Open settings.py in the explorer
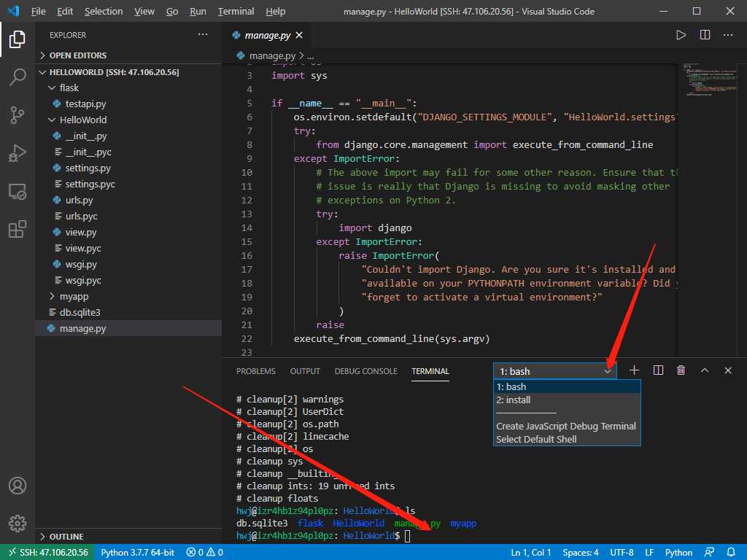 pos(88,168)
